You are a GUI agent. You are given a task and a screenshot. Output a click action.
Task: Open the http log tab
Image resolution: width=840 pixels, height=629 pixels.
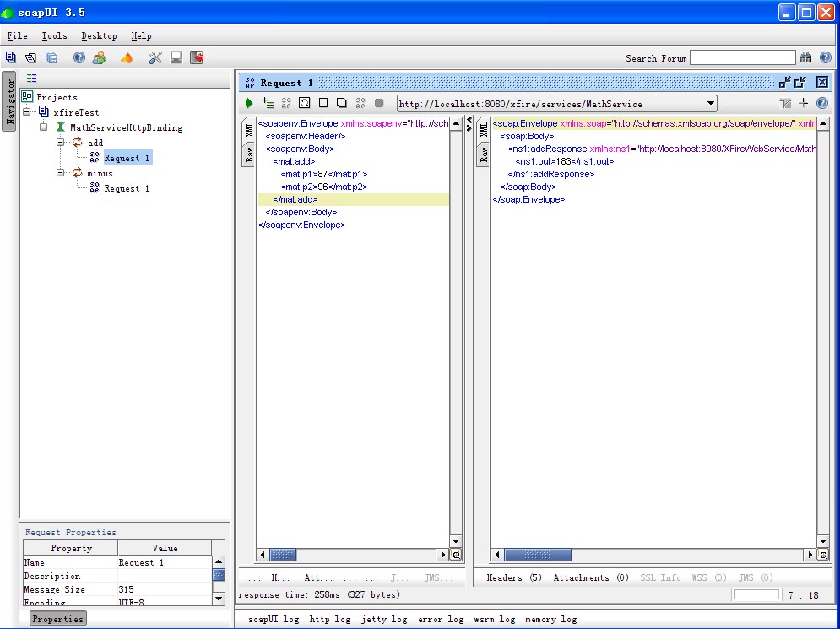[x=329, y=619]
